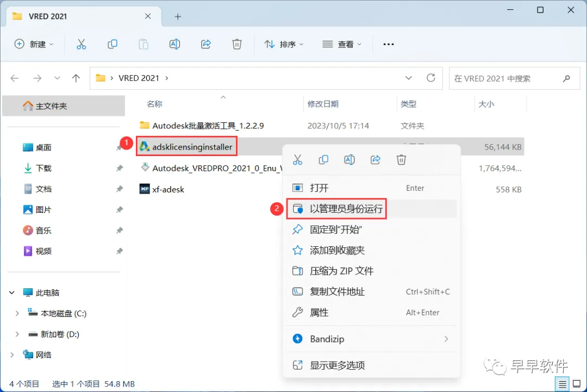The height and width of the screenshot is (392, 587).
Task: Open 下载 in the sidebar
Action: pyautogui.click(x=43, y=168)
